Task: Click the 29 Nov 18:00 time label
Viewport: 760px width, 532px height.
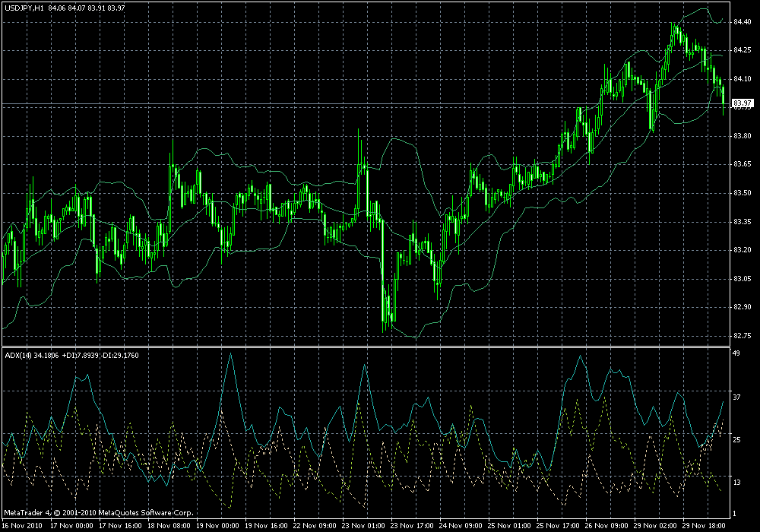Action: 704,526
